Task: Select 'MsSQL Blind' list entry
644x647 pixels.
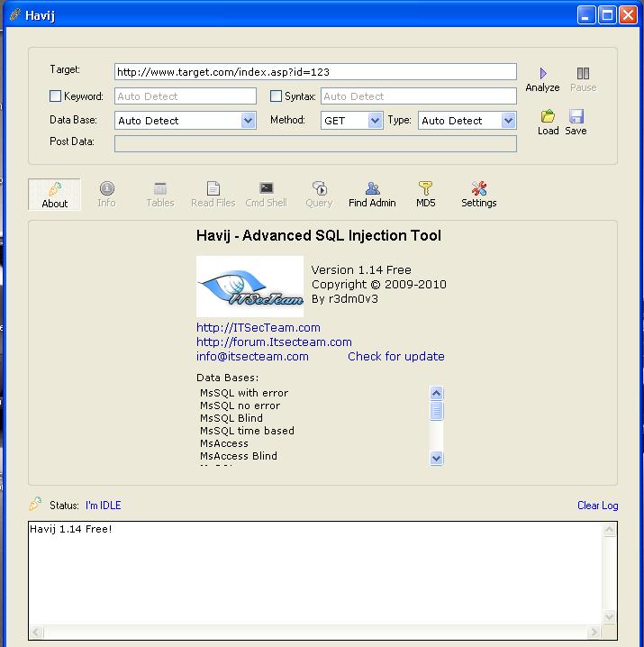Action: tap(231, 418)
